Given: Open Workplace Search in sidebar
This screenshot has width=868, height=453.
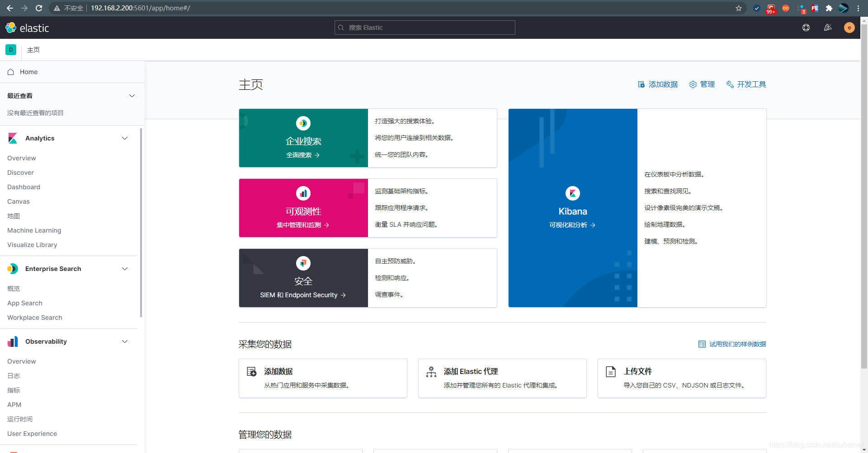Looking at the screenshot, I should [35, 318].
